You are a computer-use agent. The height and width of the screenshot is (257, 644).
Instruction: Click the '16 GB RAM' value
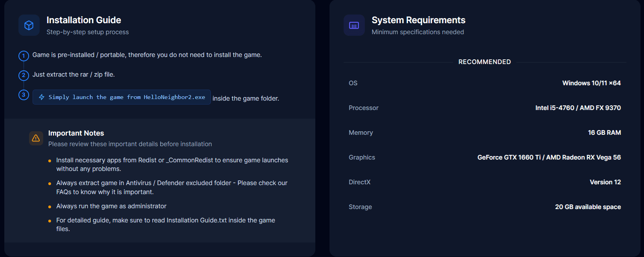(604, 133)
